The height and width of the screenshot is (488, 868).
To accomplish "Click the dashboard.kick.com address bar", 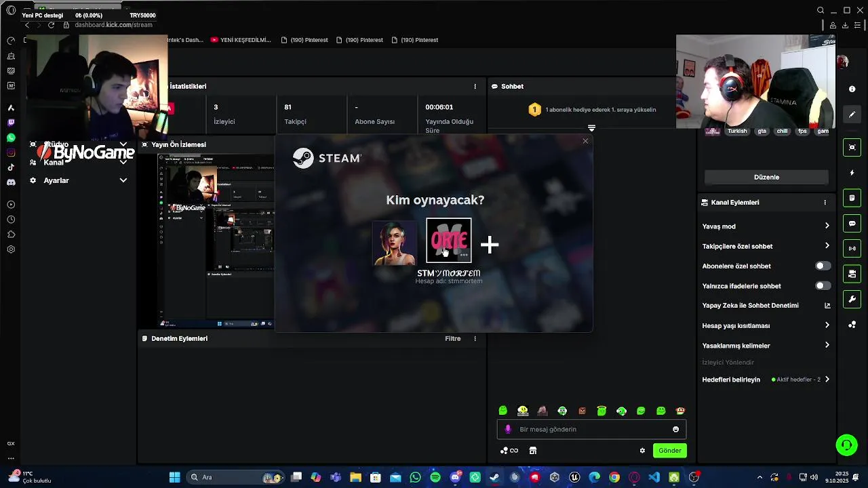I will click(113, 25).
